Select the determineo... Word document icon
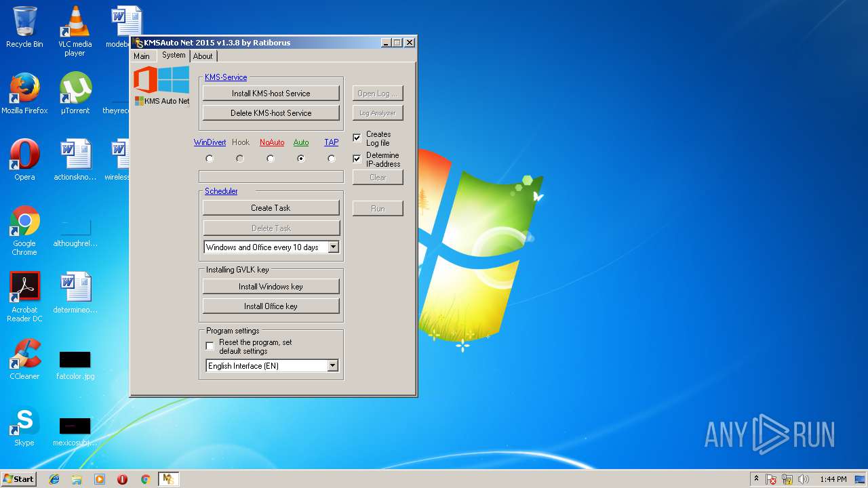868x488 pixels. (75, 293)
